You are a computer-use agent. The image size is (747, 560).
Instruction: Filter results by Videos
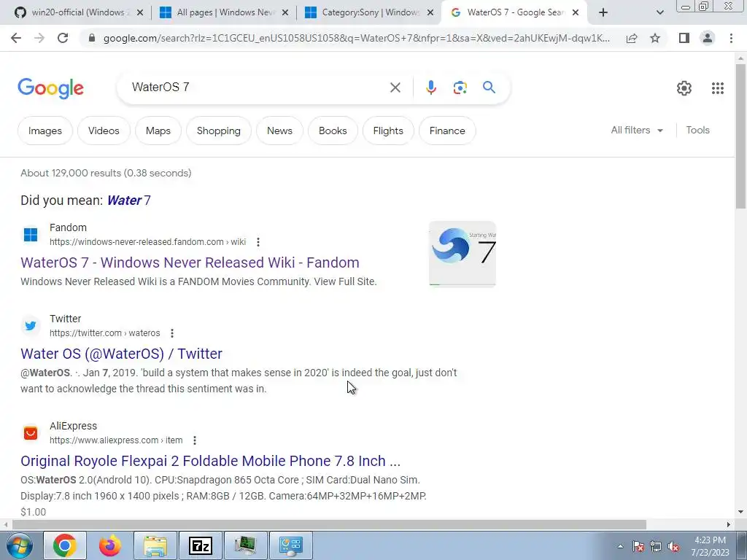tap(104, 131)
